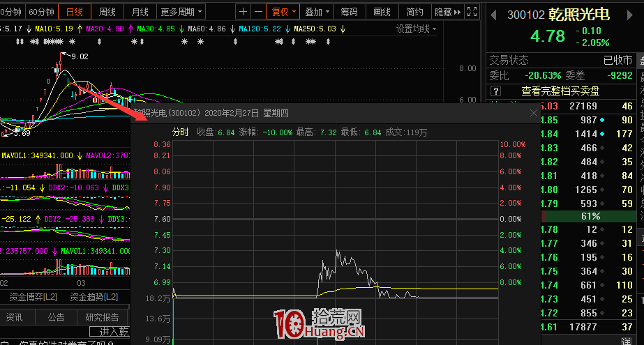Click the 3.69 low price marker
This screenshot has width=644, height=345.
(22, 133)
